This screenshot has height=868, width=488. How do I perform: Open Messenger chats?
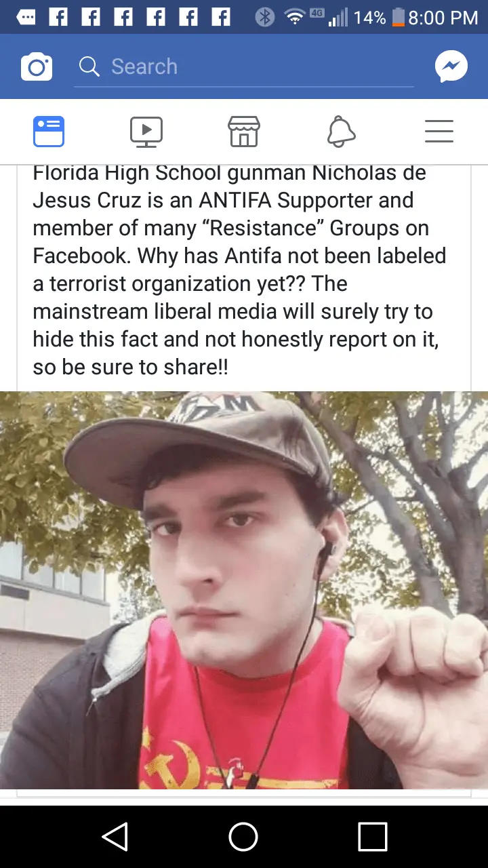click(x=451, y=66)
